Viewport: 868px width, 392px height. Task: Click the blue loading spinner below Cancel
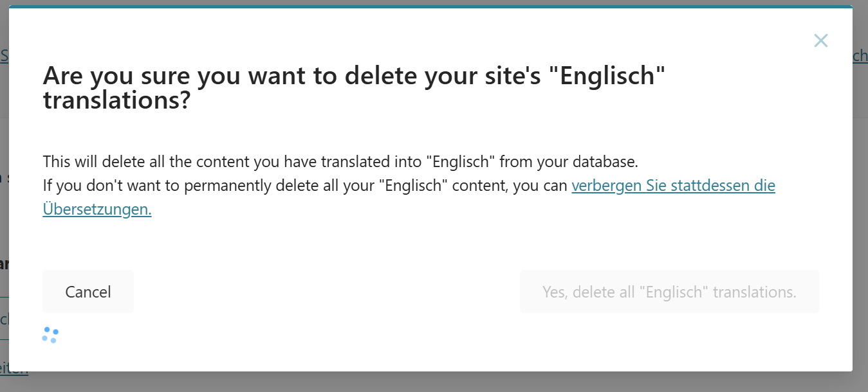(50, 335)
